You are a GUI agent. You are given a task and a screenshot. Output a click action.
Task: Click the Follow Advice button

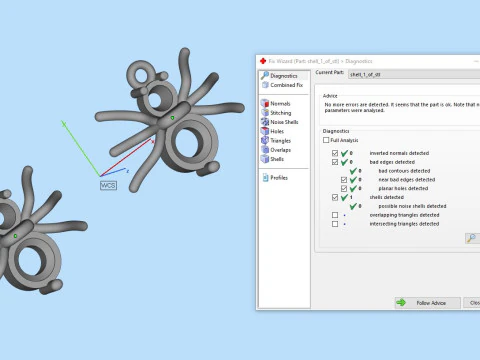[428, 303]
